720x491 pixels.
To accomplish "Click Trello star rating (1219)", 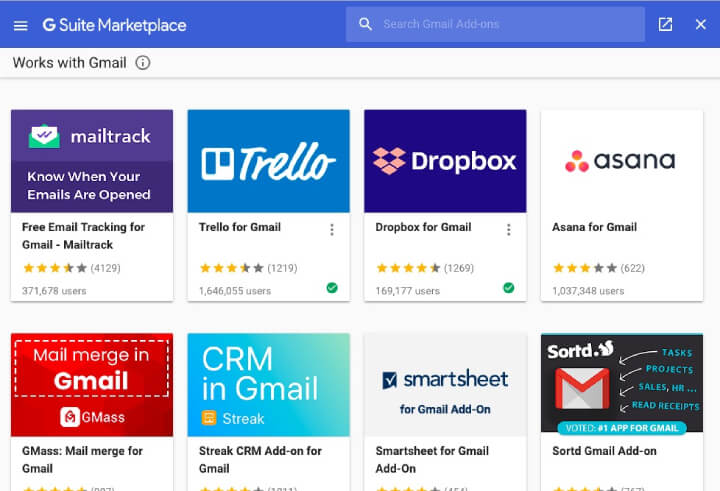I will (248, 268).
